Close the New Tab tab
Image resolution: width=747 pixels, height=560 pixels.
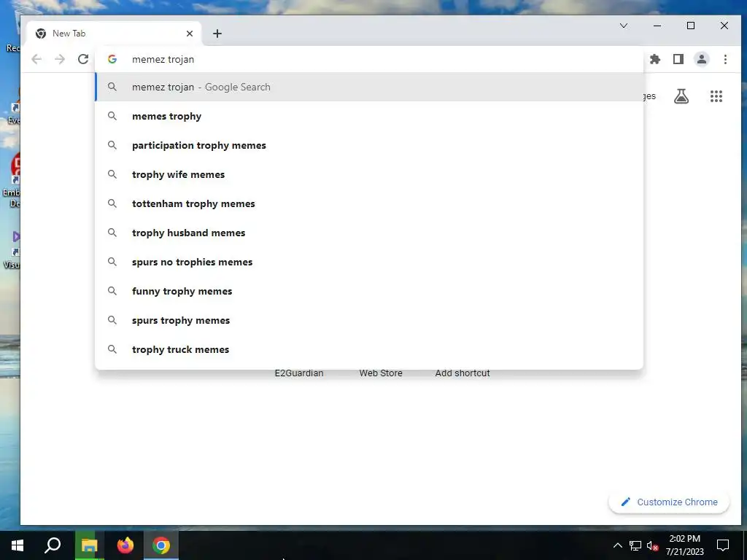point(190,34)
